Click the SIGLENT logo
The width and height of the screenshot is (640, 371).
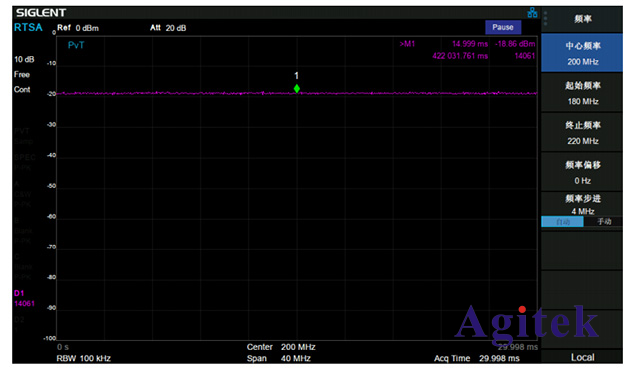pyautogui.click(x=41, y=13)
